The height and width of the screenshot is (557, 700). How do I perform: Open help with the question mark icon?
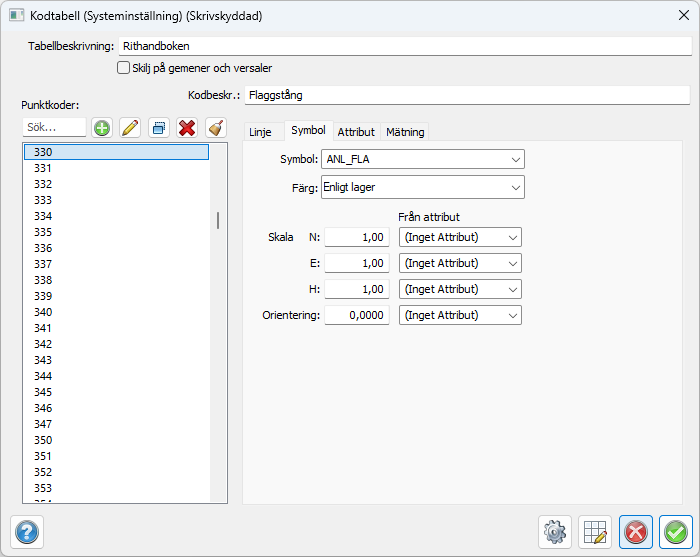(x=27, y=532)
